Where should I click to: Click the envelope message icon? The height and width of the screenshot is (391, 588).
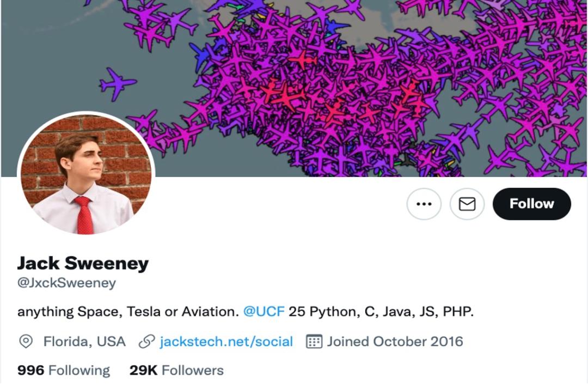point(467,204)
